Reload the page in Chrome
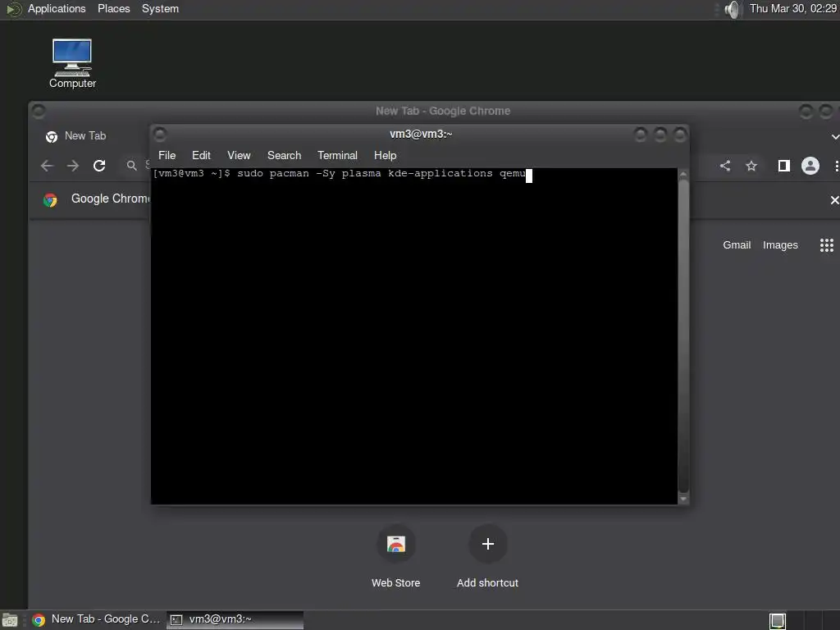The image size is (840, 630). pyautogui.click(x=99, y=166)
